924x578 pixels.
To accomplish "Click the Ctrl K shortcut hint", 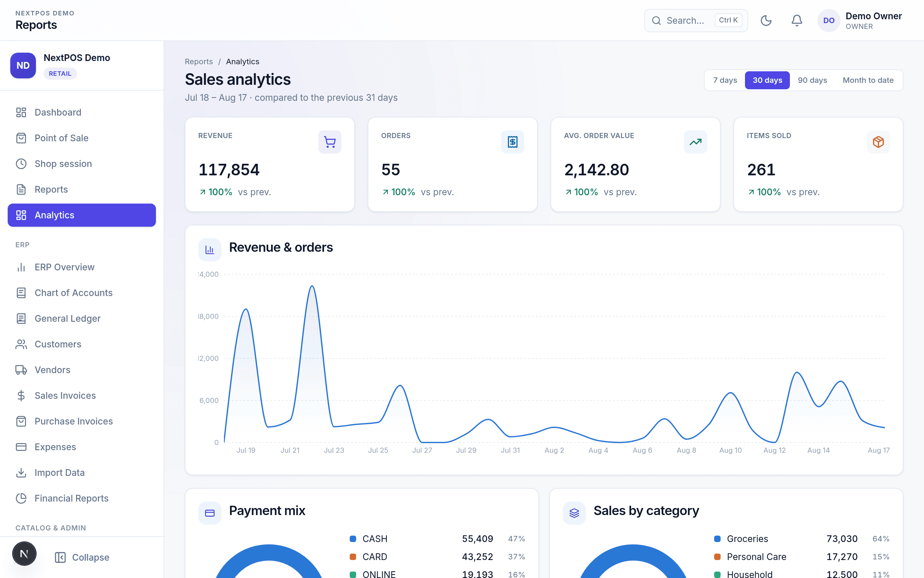I will 728,20.
